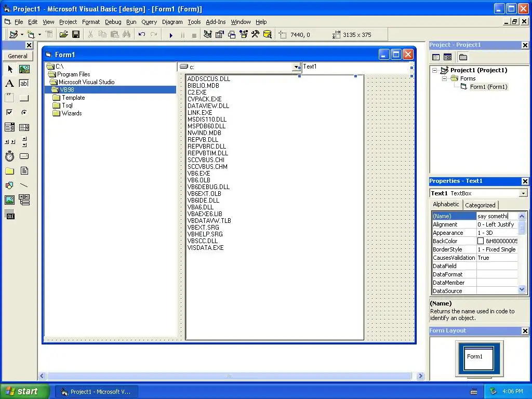Screen dimensions: 532x399
Task: Click View Object in Project panel
Action: click(447, 57)
